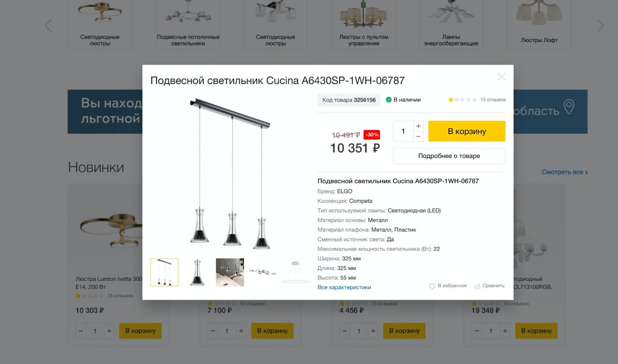The image size is (618, 364).
Task: Click the Сравнить compare icon
Action: coord(477,286)
